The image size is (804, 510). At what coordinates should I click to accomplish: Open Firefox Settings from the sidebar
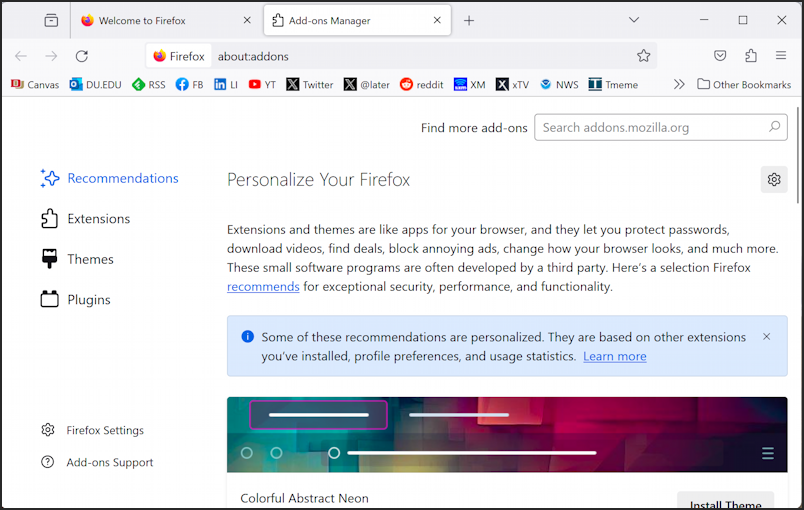coord(93,430)
